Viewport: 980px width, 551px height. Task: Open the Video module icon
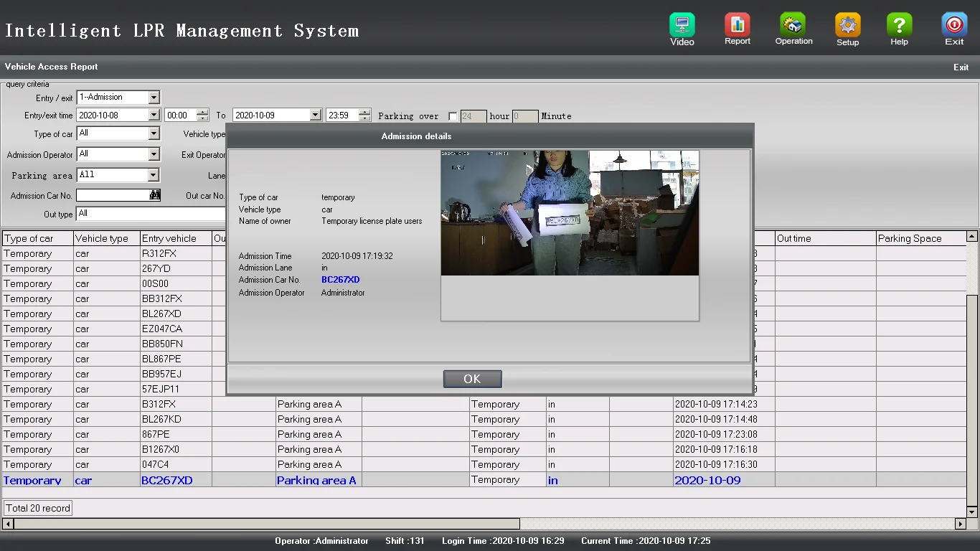coord(682,26)
